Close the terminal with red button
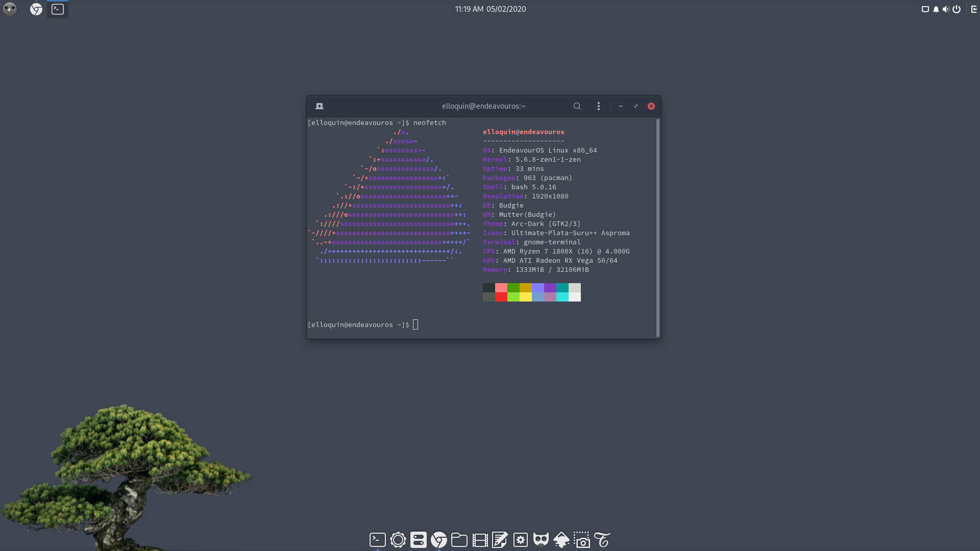The height and width of the screenshot is (551, 980). (651, 106)
